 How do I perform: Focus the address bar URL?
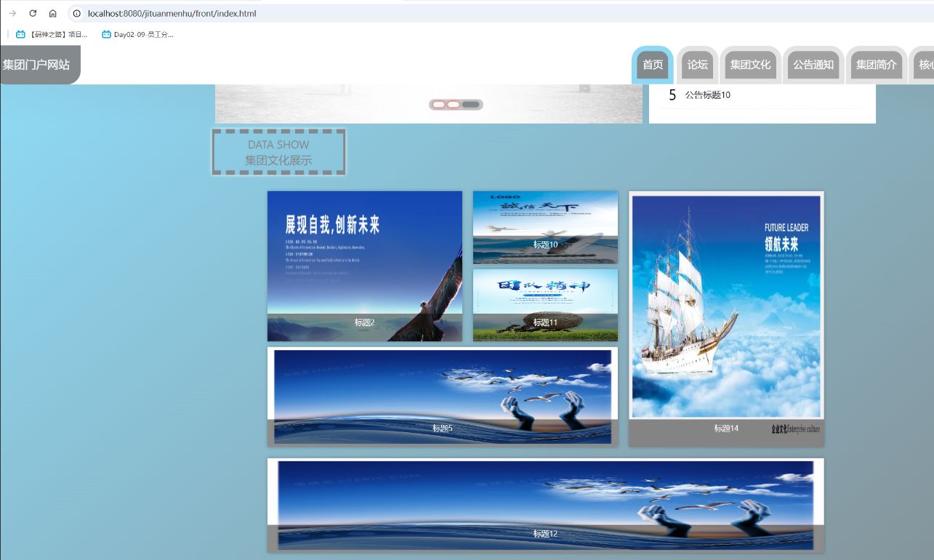(x=172, y=13)
